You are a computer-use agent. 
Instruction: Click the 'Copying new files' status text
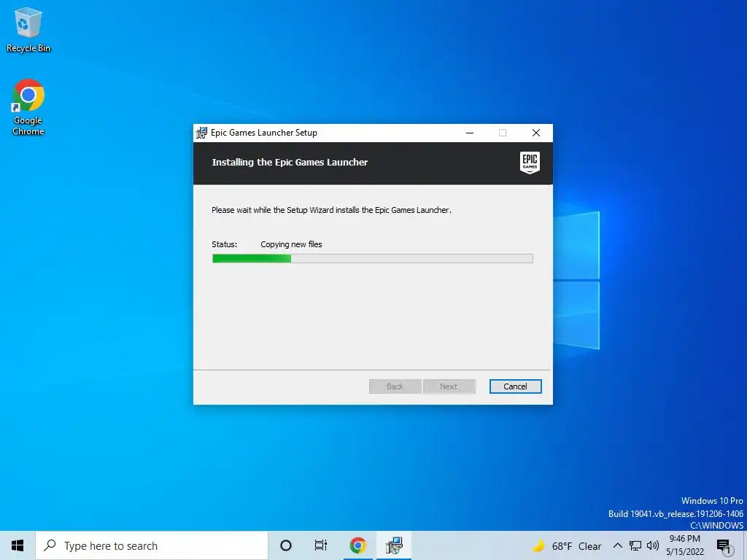point(291,244)
